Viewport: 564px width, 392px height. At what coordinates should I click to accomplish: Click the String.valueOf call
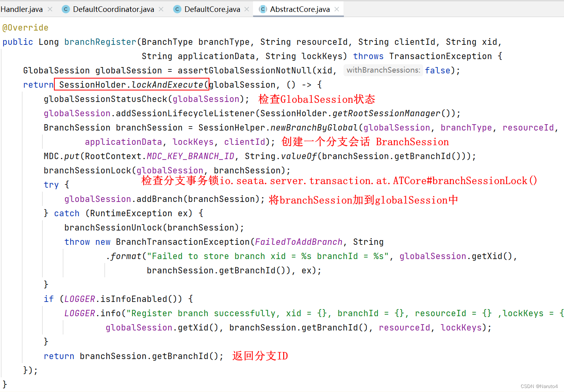(281, 156)
